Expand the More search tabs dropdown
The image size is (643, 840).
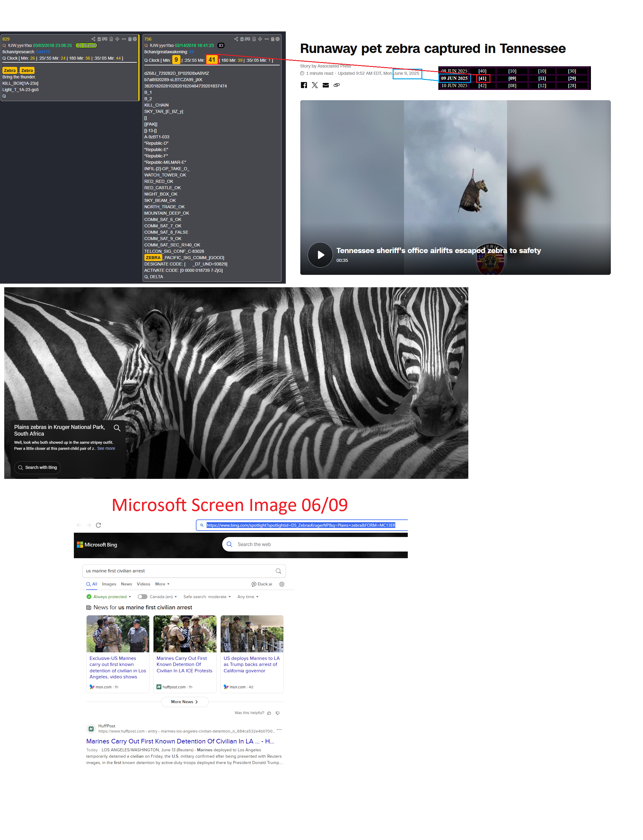click(x=162, y=584)
